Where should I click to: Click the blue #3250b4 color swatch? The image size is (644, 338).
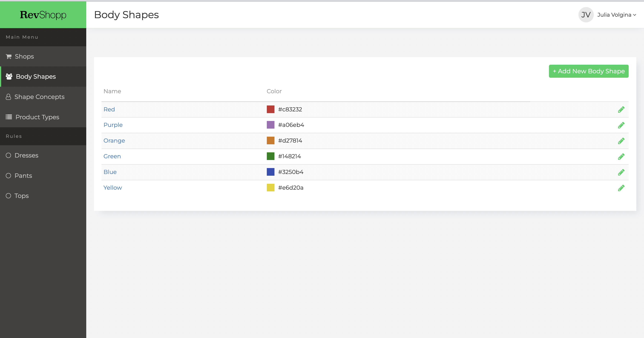(270, 172)
